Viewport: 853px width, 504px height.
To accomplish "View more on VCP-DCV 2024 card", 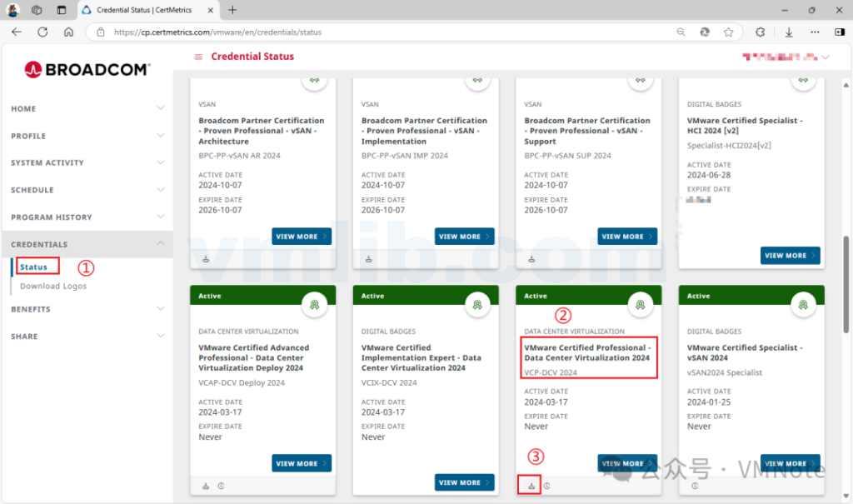I will (x=627, y=463).
